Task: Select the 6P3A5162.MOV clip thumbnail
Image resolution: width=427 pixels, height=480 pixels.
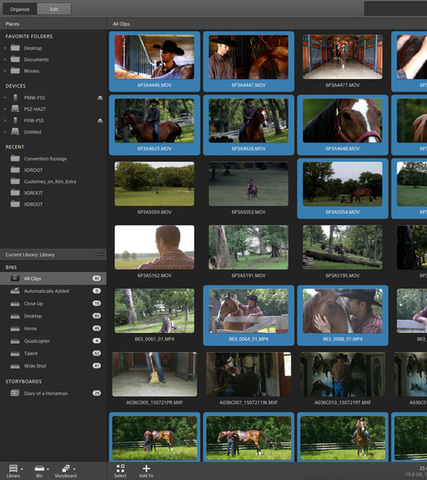Action: pos(154,247)
